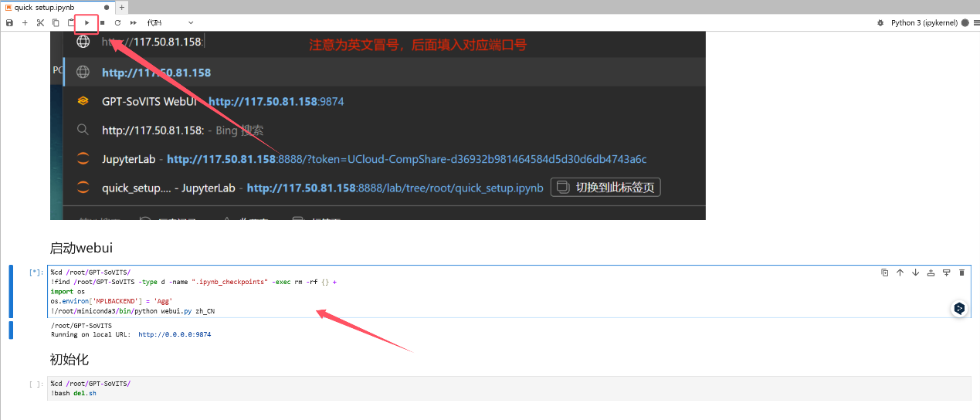This screenshot has width=980, height=420.
Task: Focus the 'bash del.sh' code cell editor
Action: (509, 388)
